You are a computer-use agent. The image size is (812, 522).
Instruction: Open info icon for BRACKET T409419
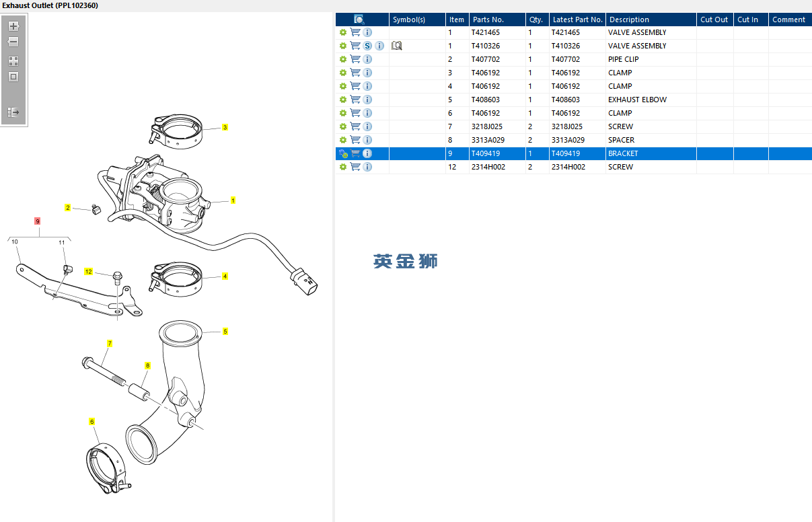(x=367, y=153)
